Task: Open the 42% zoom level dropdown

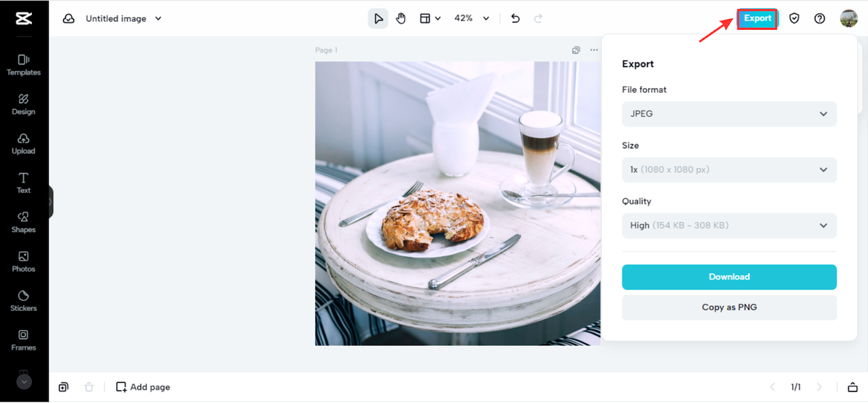Action: click(471, 18)
